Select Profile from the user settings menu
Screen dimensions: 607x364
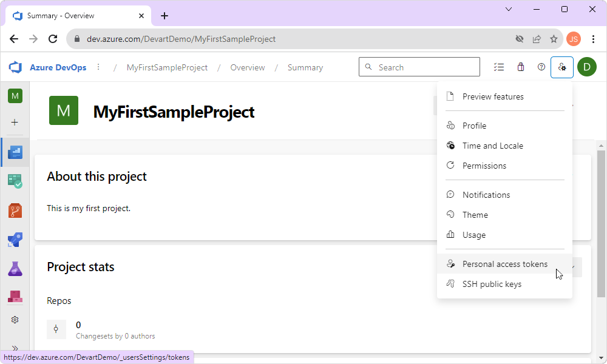tap(504, 126)
